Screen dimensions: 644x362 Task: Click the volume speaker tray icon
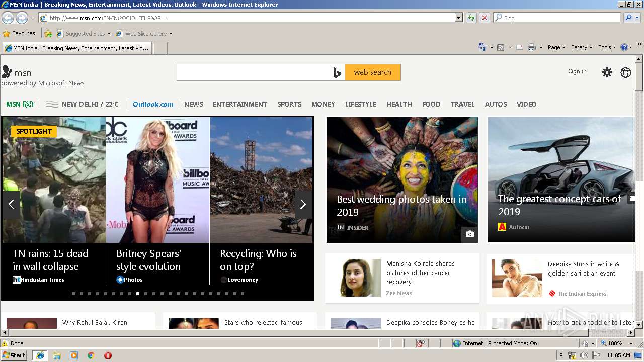click(584, 355)
